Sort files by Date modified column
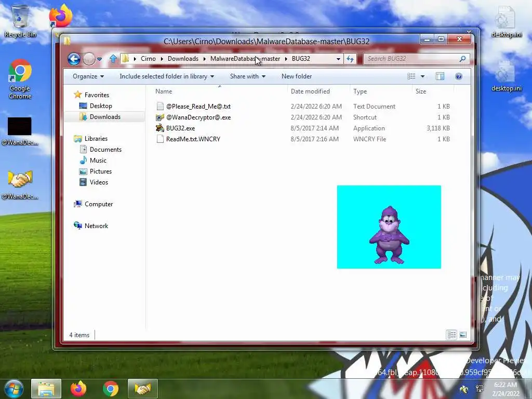Viewport: 532px width, 399px height. click(318, 91)
